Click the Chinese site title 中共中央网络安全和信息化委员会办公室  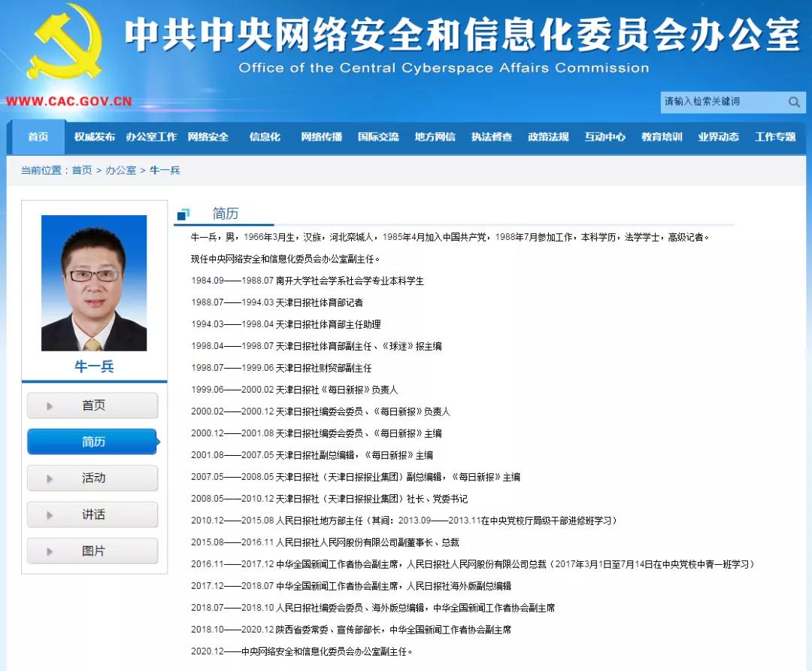[x=462, y=34]
